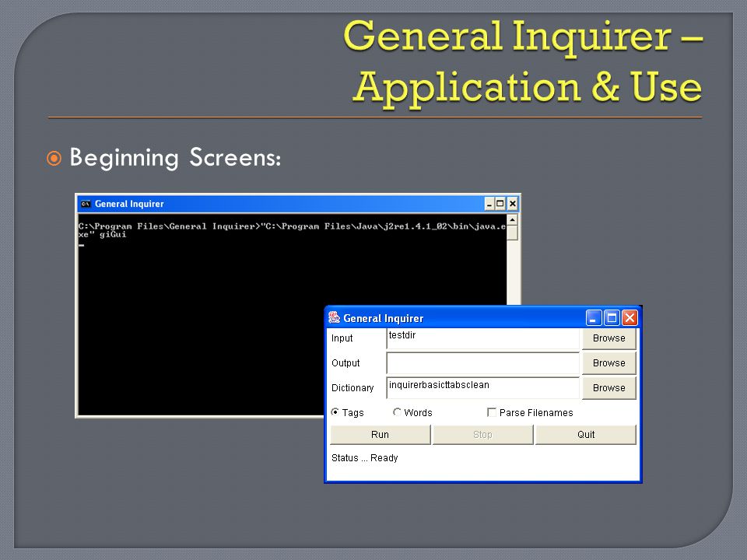
Task: Minimize the General Inquirer GUI window
Action: point(594,317)
